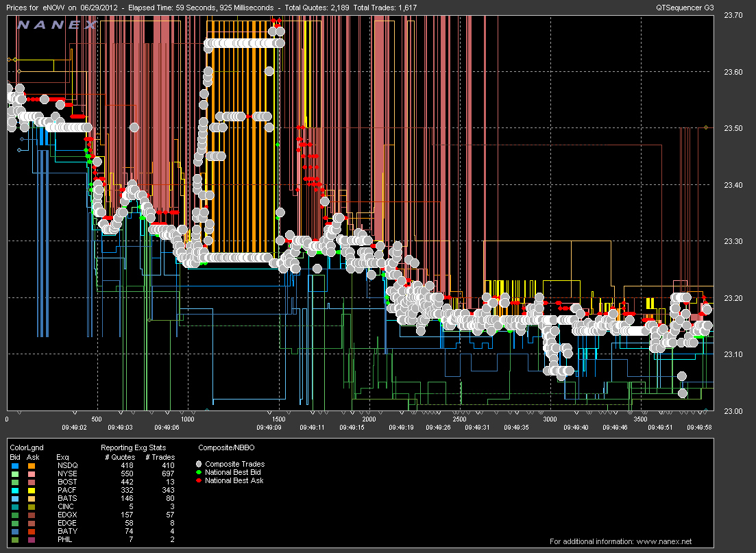This screenshot has width=756, height=553.
Task: Select PACF trades count 343
Action: tap(169, 491)
